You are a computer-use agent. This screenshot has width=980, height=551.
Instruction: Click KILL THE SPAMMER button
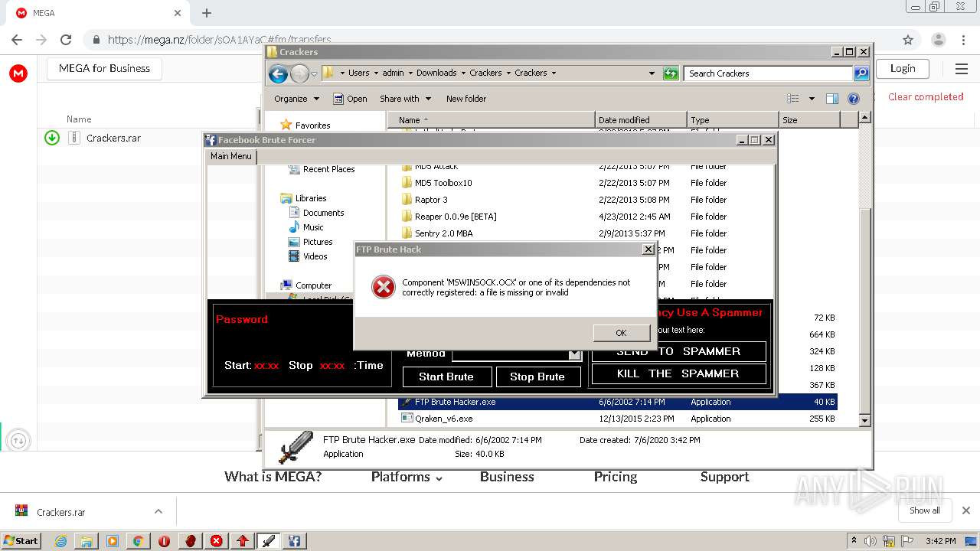(x=678, y=373)
